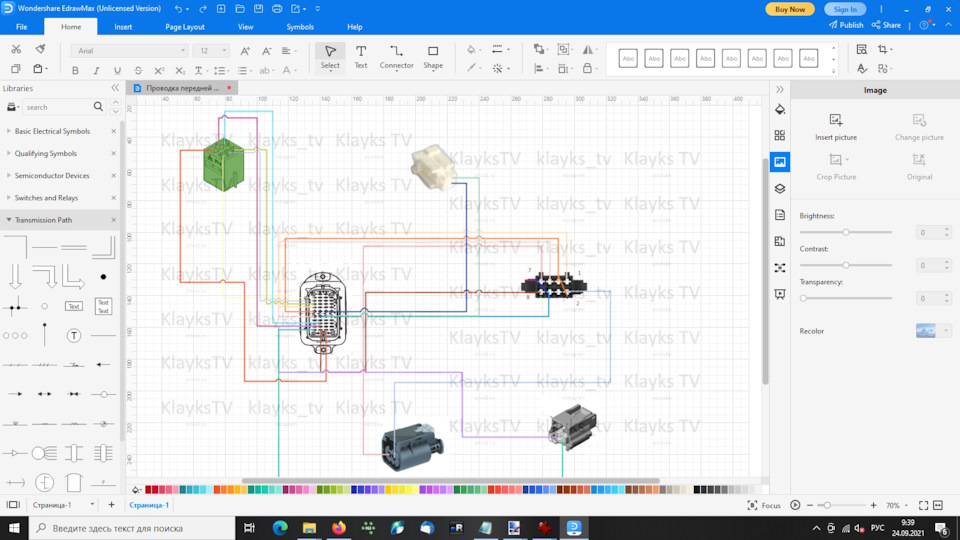Pick the Shape tool
Viewport: 960px width, 540px height.
click(x=433, y=57)
